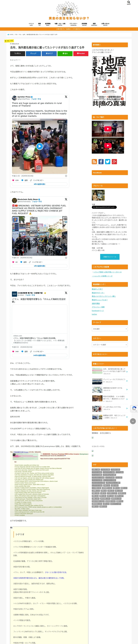The image size is (138, 644).
Task: Open the 陰謀 CONSPIRACY menu
Action: [94, 24]
